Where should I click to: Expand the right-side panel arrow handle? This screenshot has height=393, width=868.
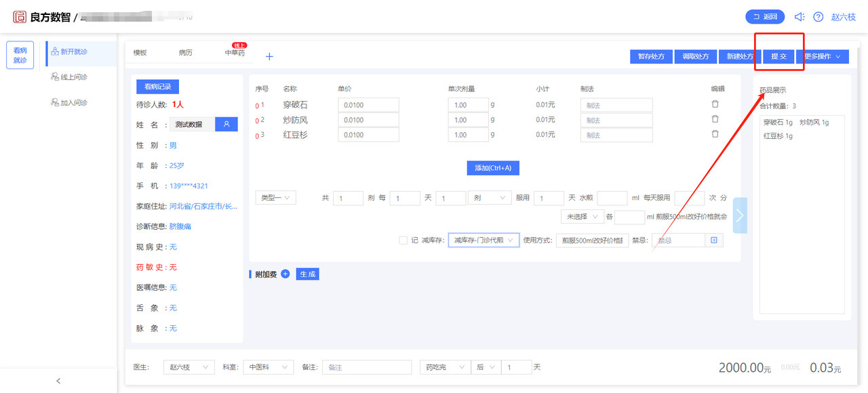tap(740, 215)
